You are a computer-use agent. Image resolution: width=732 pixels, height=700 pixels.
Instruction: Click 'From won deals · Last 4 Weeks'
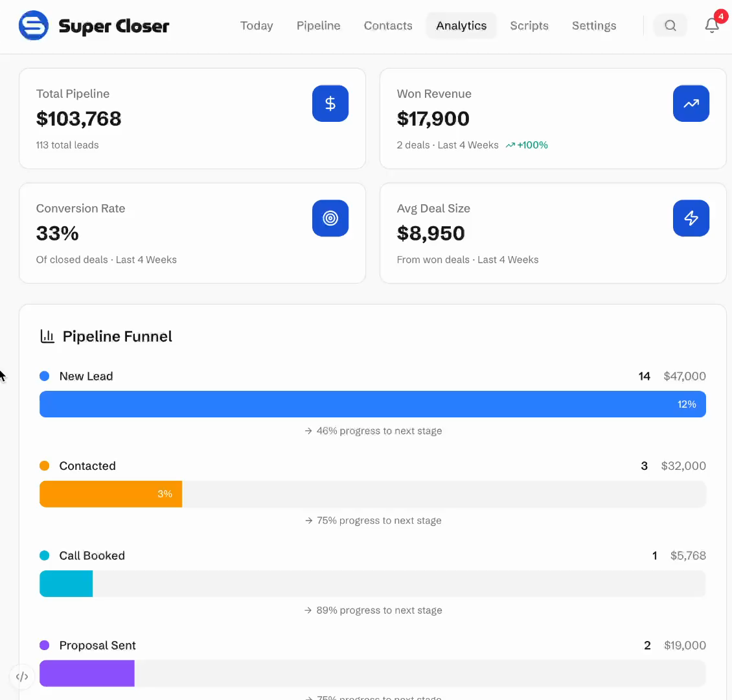(467, 260)
